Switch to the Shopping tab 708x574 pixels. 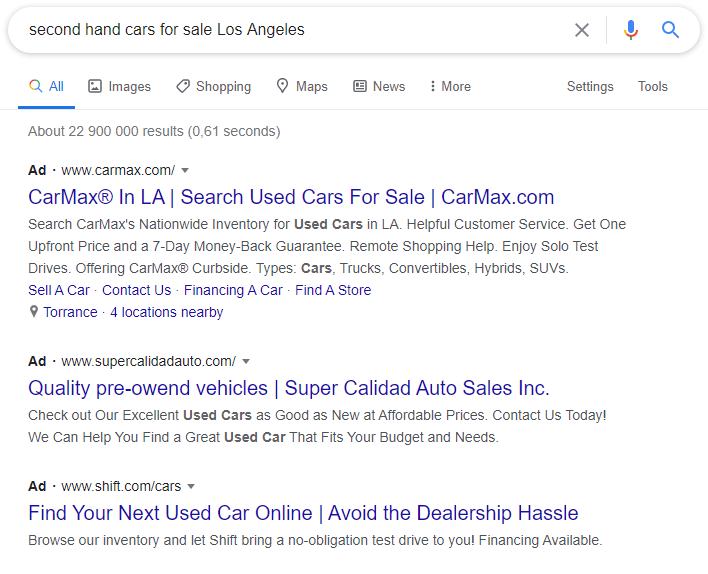213,86
